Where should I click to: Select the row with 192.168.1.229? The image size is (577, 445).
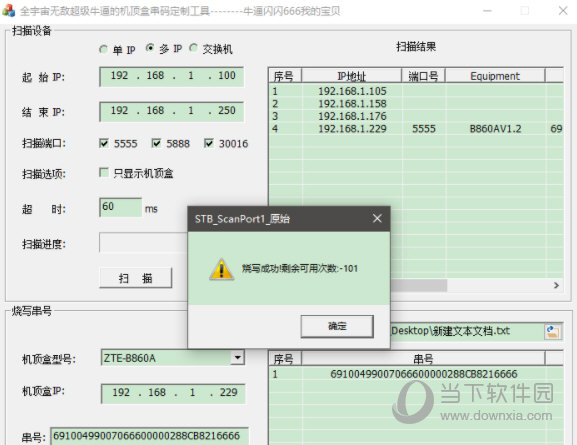416,128
